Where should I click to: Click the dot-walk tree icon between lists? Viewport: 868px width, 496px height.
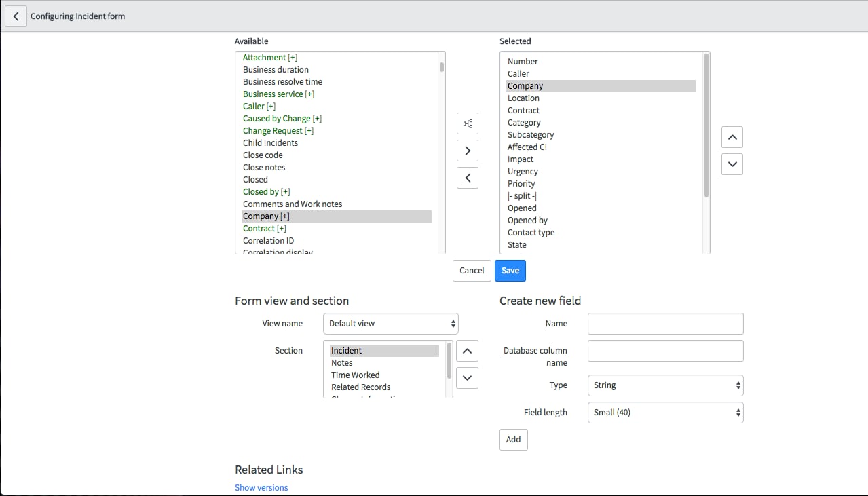[x=467, y=123]
